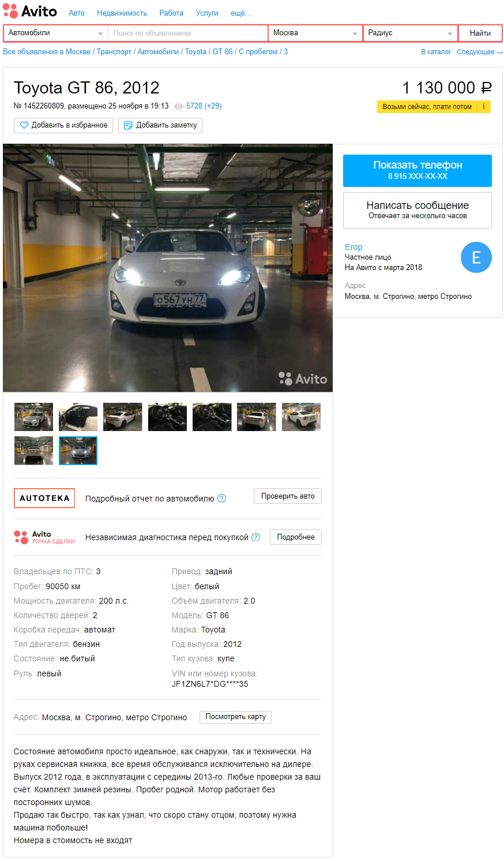The width and height of the screenshot is (504, 861).
Task: Click Показать телефон button
Action: tap(418, 170)
